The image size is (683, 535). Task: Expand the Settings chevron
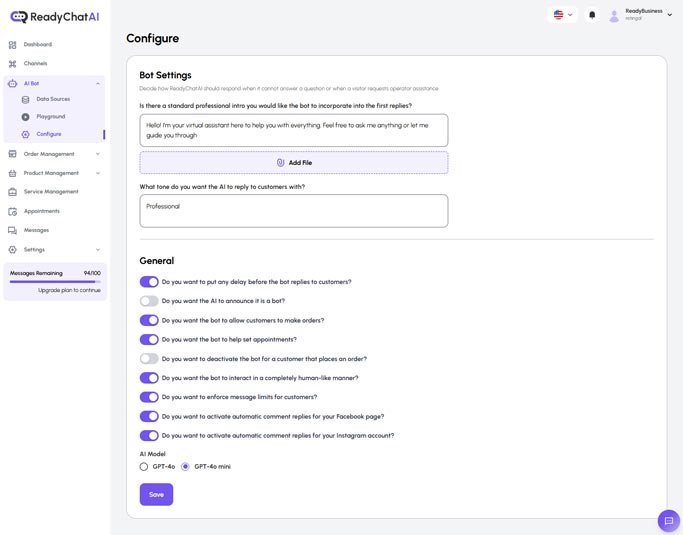pyautogui.click(x=98, y=250)
